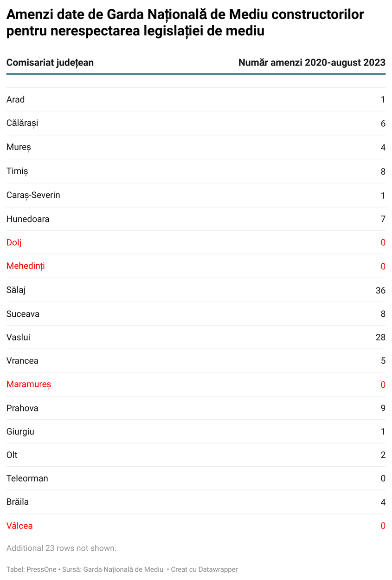Click the Timiș value 8
Image resolution: width=392 pixels, height=580 pixels.
click(x=383, y=171)
